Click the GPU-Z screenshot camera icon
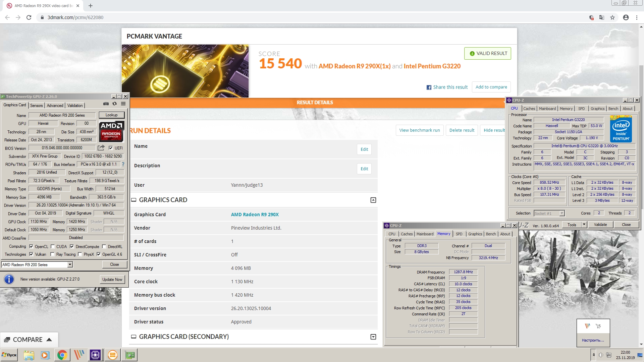 coord(106,104)
